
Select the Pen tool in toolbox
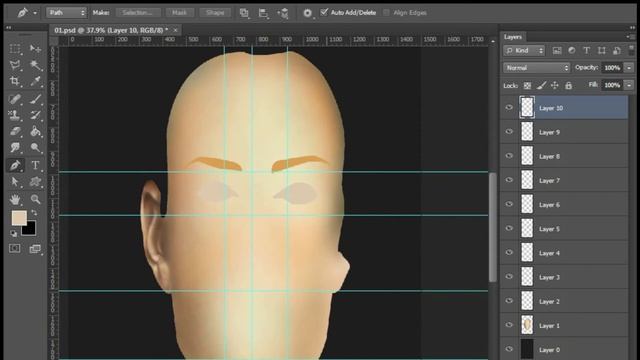(15, 165)
